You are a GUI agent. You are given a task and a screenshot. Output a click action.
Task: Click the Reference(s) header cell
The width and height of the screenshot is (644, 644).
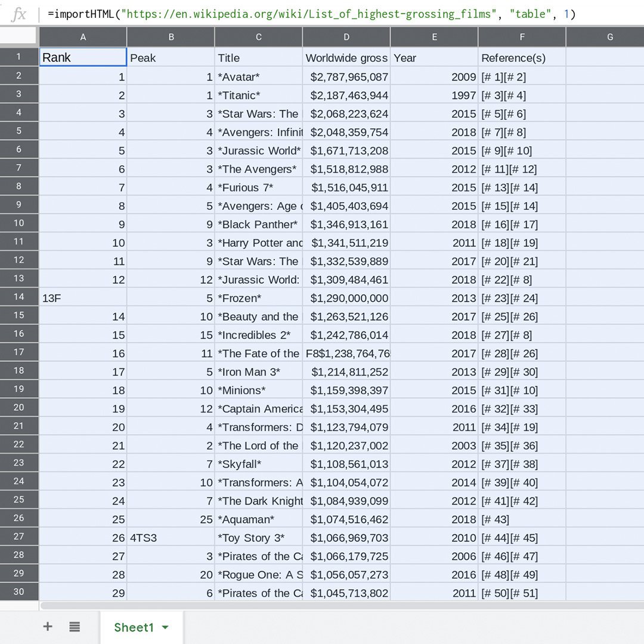(522, 57)
